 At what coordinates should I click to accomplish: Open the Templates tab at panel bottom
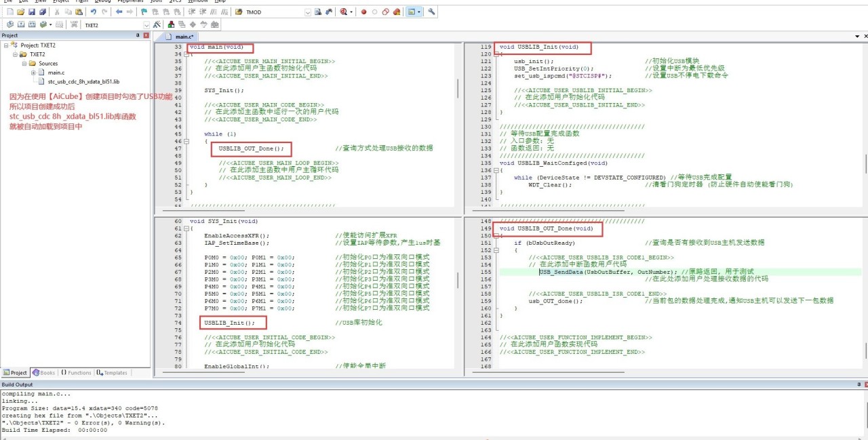point(112,373)
